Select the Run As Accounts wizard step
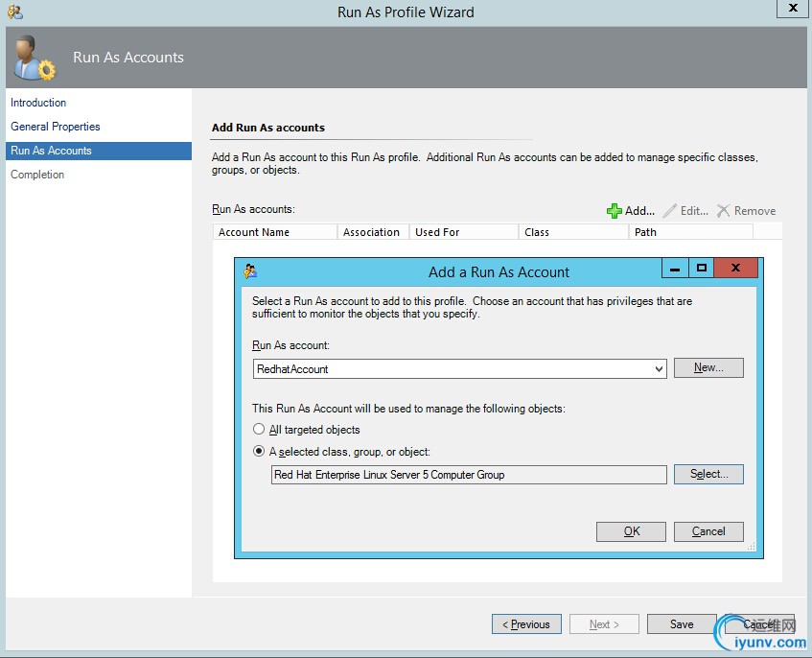812x658 pixels. click(x=99, y=151)
